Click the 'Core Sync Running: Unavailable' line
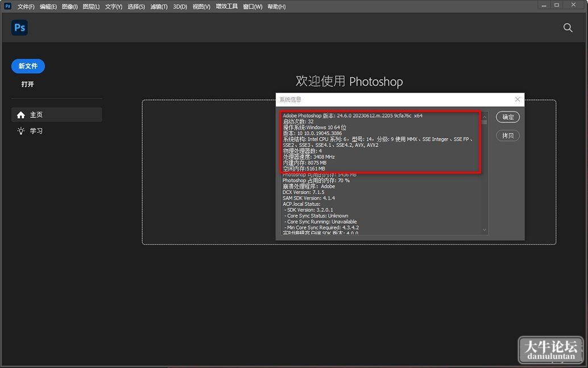Screen dimensions: 588x368 [x=321, y=221]
